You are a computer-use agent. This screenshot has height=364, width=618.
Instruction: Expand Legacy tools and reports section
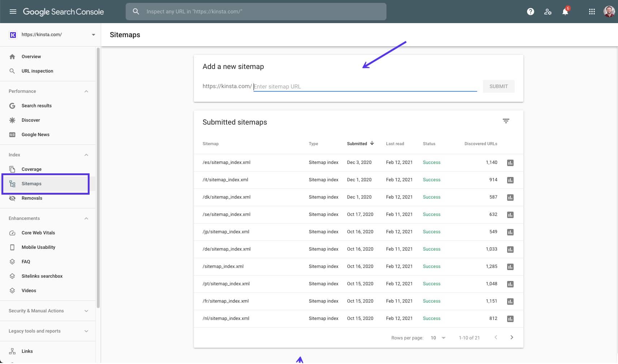coord(86,331)
